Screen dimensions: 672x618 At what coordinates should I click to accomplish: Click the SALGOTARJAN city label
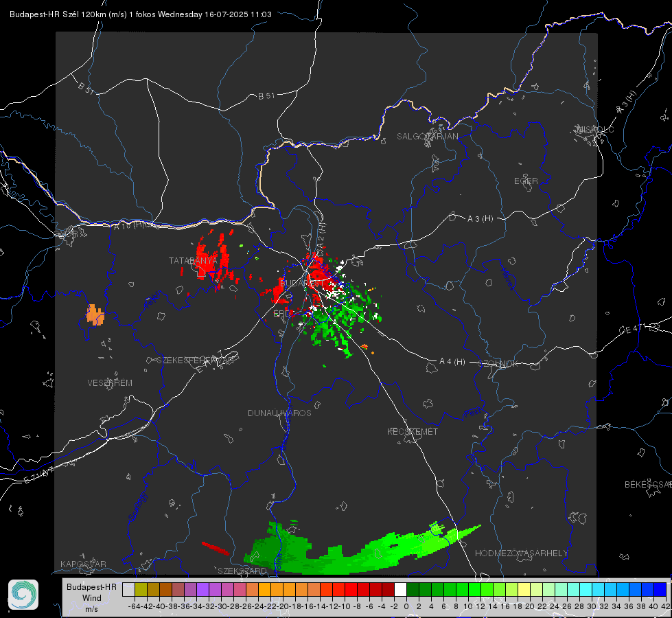pyautogui.click(x=427, y=137)
